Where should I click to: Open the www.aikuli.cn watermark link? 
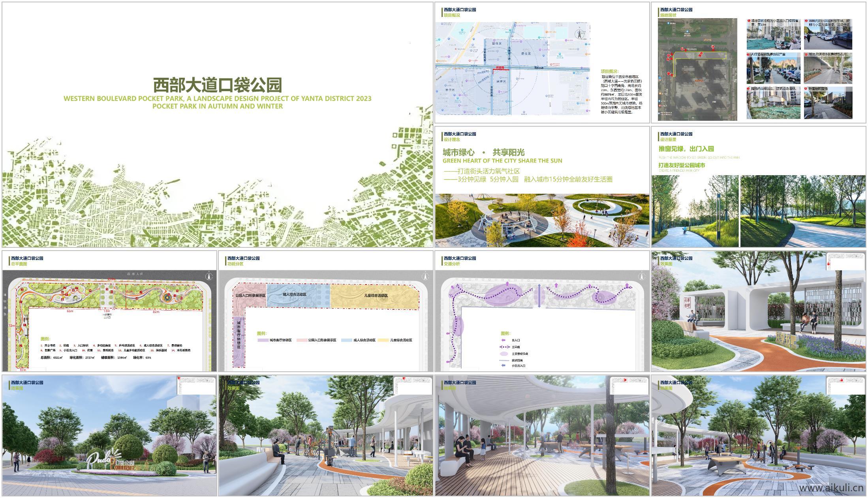[833, 489]
